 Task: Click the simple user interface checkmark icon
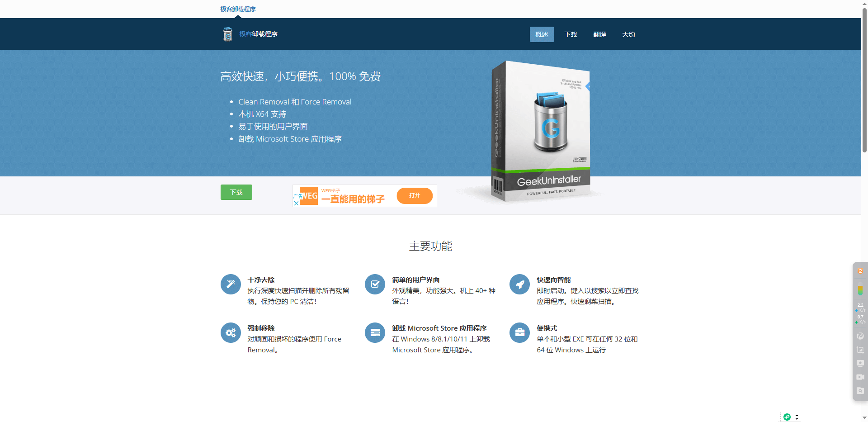point(375,284)
